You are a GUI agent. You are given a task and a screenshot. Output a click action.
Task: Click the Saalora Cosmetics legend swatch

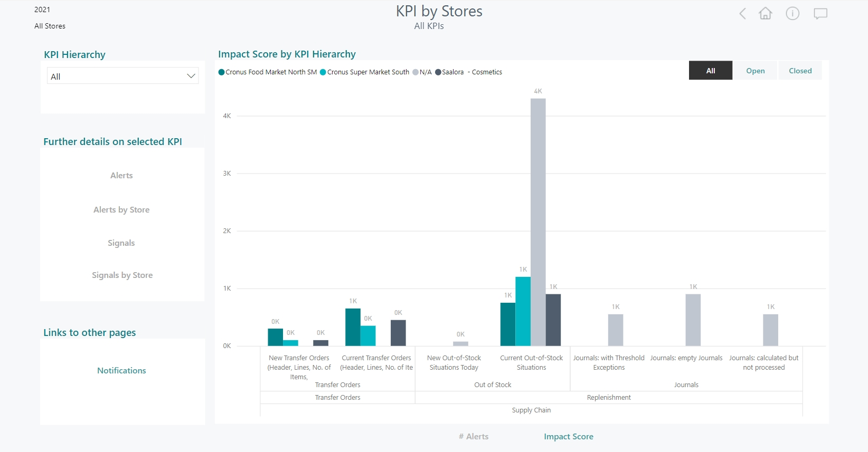click(438, 72)
